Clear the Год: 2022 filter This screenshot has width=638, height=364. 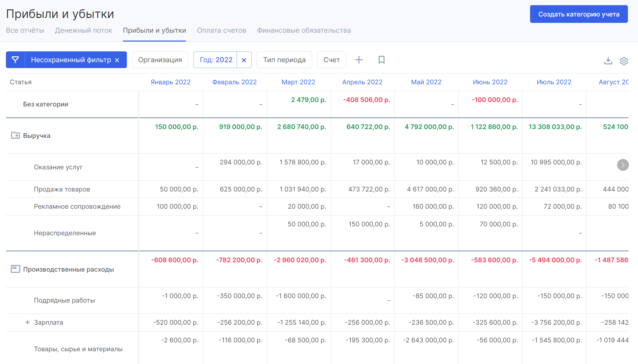coord(244,60)
